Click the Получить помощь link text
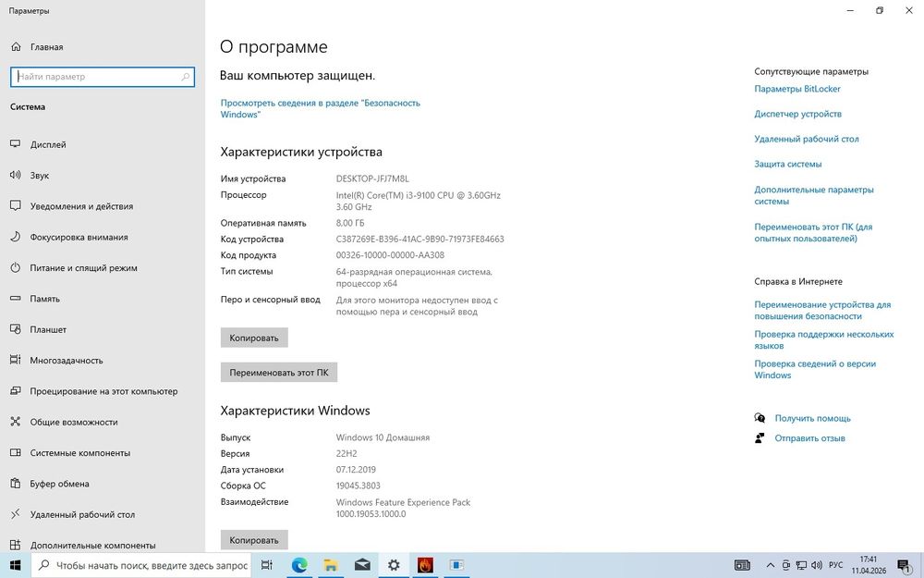This screenshot has width=924, height=578. click(x=812, y=418)
